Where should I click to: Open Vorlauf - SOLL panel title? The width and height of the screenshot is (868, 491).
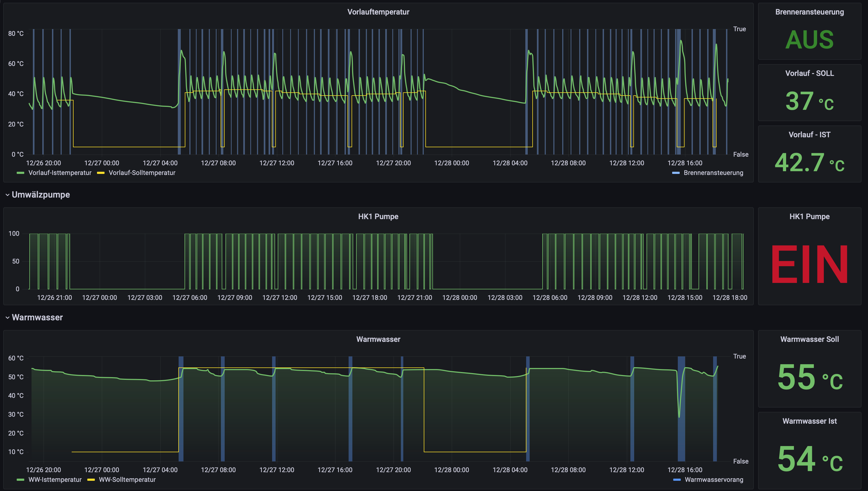(809, 73)
